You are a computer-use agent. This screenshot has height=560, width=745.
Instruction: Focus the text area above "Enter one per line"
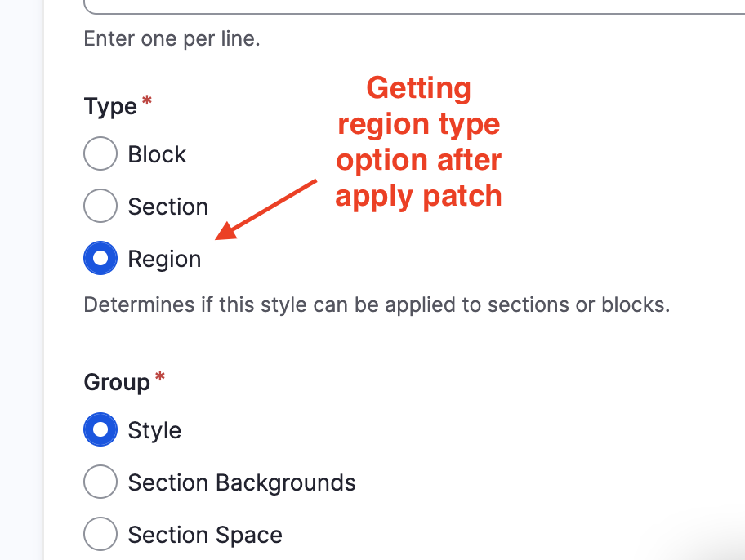[408, 7]
